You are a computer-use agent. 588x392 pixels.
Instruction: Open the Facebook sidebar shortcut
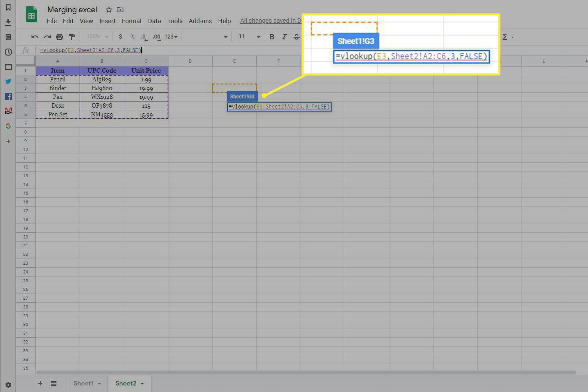(8, 96)
